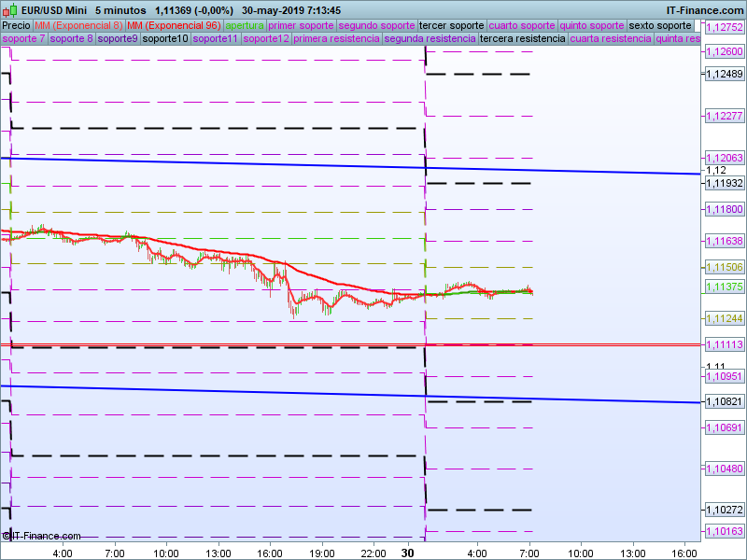Select the green apertura legend label
747x560 pixels.
click(245, 25)
